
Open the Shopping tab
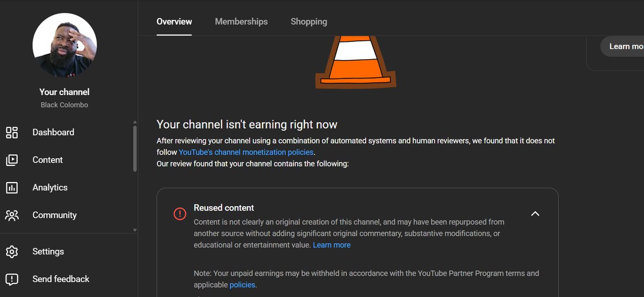(309, 21)
